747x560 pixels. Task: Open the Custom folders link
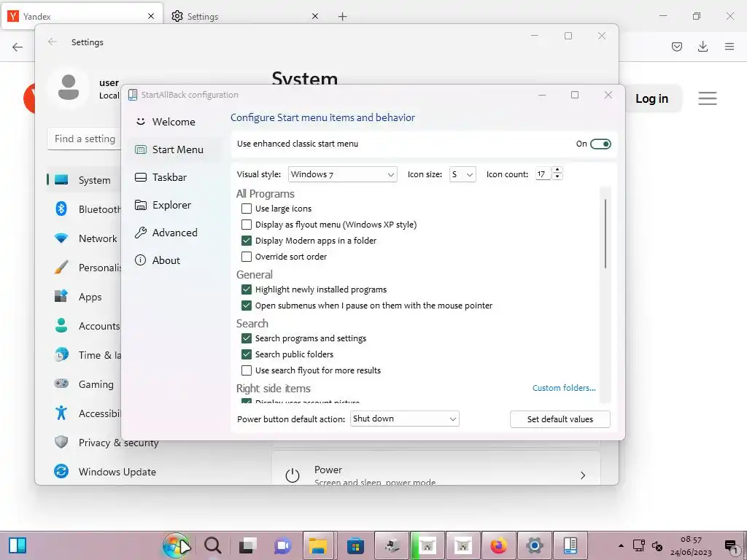pos(564,388)
